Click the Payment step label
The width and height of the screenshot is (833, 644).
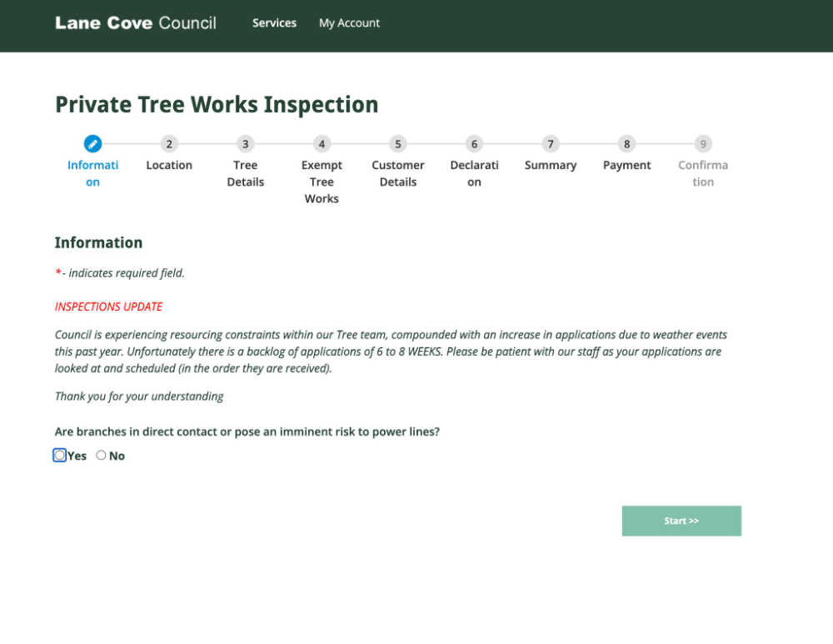(x=627, y=166)
